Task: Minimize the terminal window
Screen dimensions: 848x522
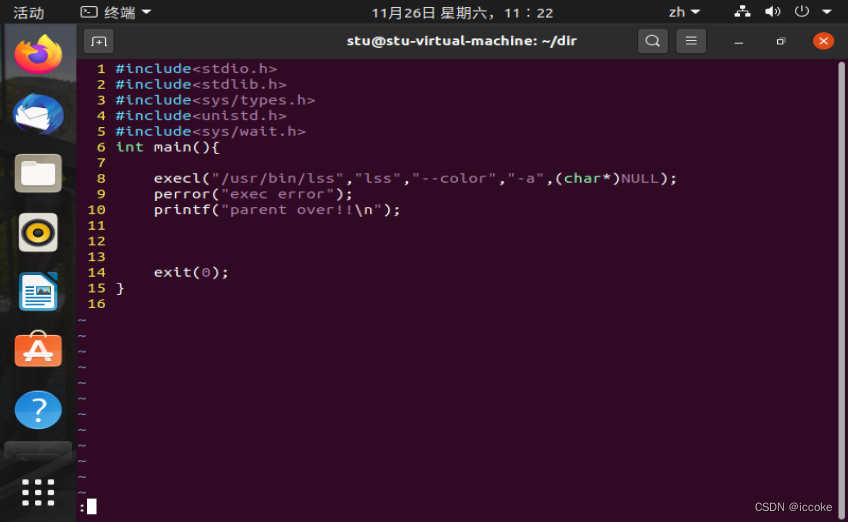Action: pos(739,42)
